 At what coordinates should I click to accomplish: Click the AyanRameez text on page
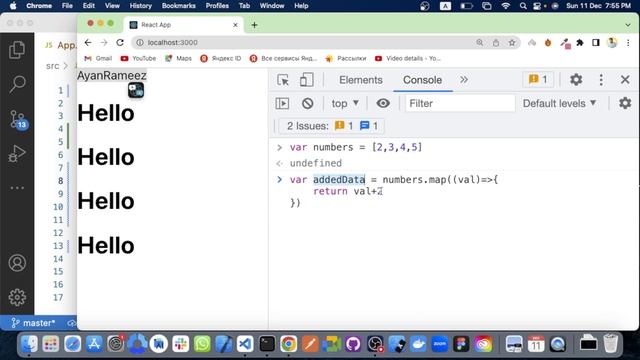click(x=112, y=75)
